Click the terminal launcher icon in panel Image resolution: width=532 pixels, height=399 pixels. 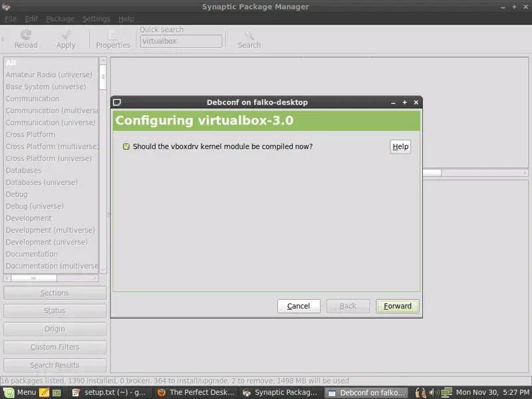tap(57, 392)
